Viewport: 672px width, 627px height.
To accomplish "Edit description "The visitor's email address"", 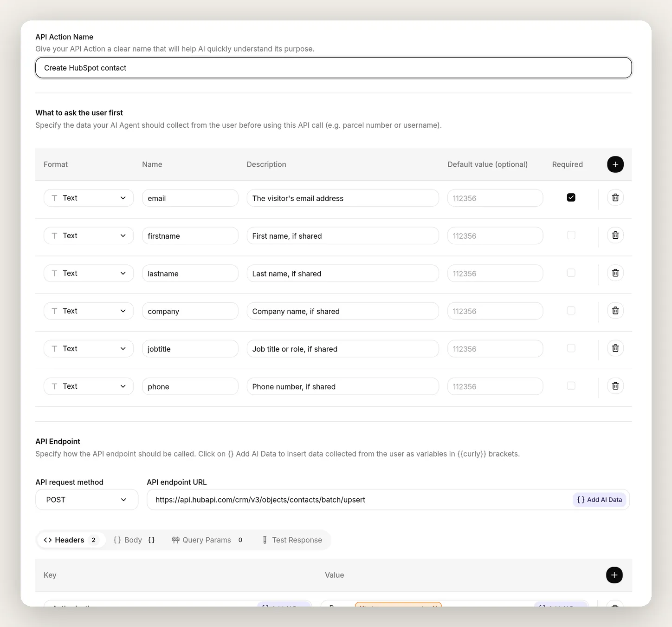I will click(x=342, y=198).
